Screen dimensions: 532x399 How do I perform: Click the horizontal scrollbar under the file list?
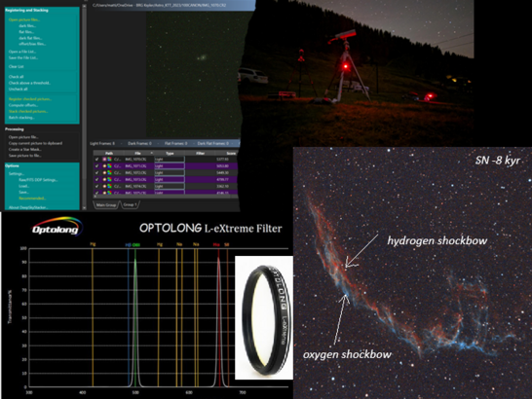click(166, 196)
